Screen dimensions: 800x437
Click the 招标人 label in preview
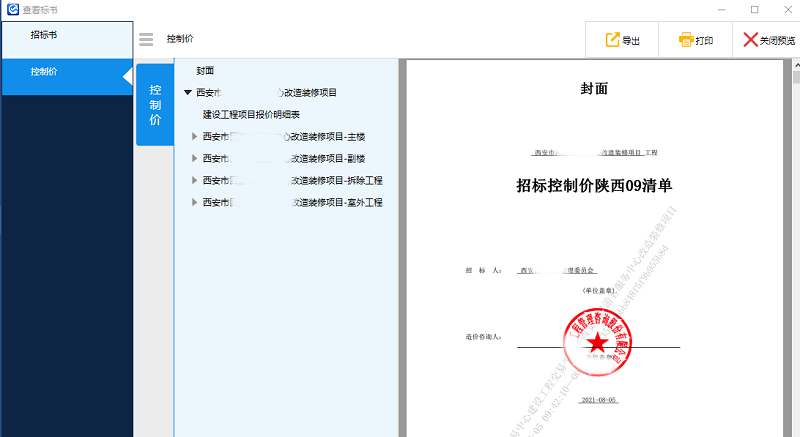point(483,270)
